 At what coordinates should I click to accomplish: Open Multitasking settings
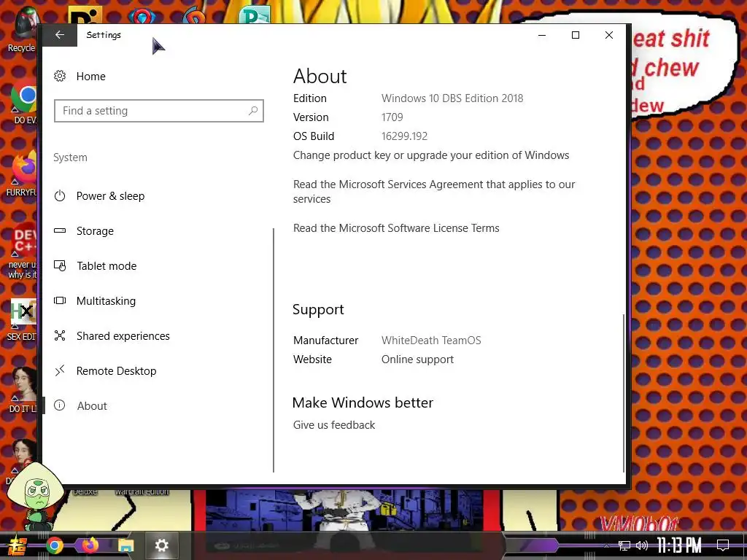tap(106, 301)
